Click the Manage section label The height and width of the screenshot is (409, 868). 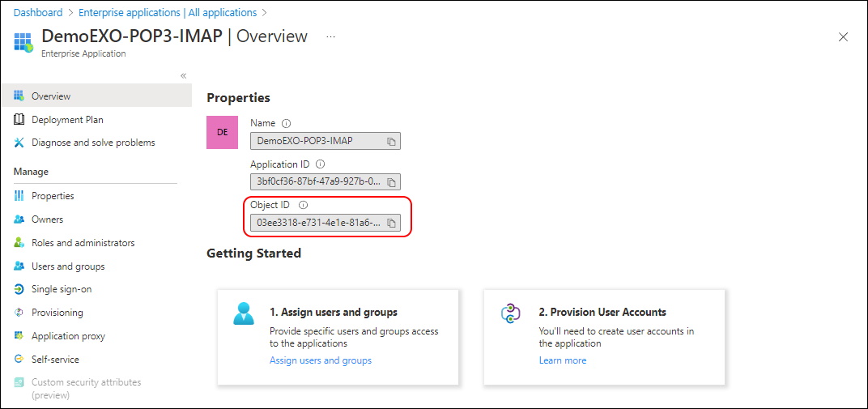(31, 172)
